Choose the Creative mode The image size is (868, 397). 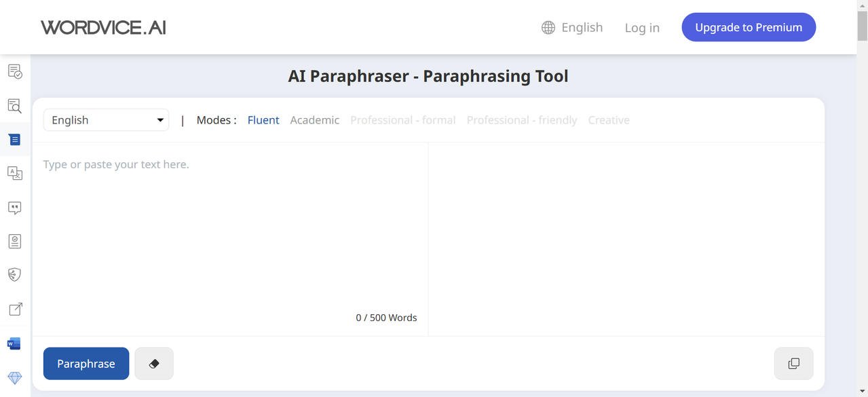point(609,120)
